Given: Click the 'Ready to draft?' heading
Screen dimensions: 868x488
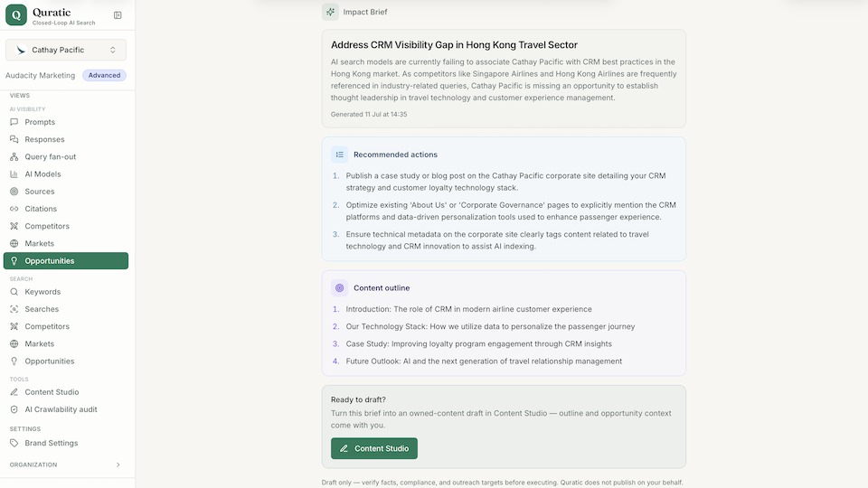Looking at the screenshot, I should pyautogui.click(x=358, y=399).
